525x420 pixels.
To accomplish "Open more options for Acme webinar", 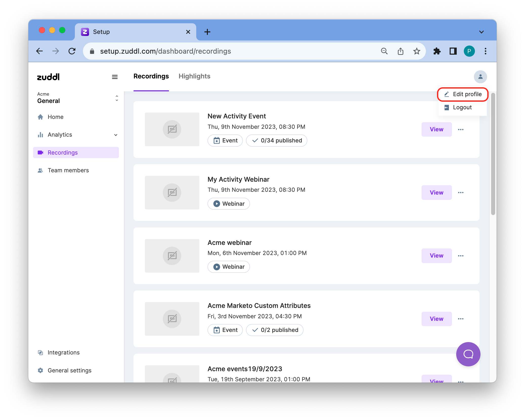I will (x=461, y=256).
